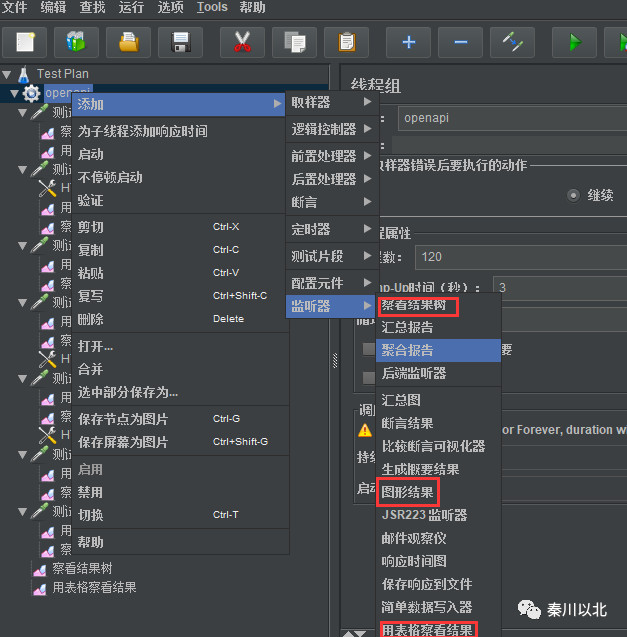Collapse the openapi thread group node
The width and height of the screenshot is (627, 637).
(14, 93)
